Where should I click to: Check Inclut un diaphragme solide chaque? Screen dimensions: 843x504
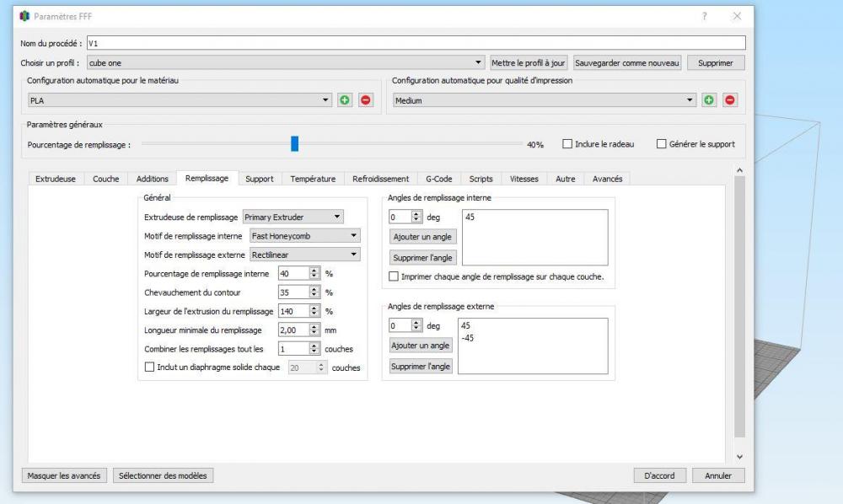point(149,367)
